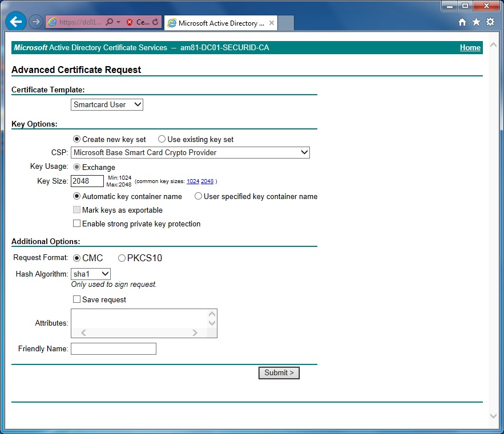Open Favorites with the star icon
This screenshot has width=504, height=434.
pos(476,22)
